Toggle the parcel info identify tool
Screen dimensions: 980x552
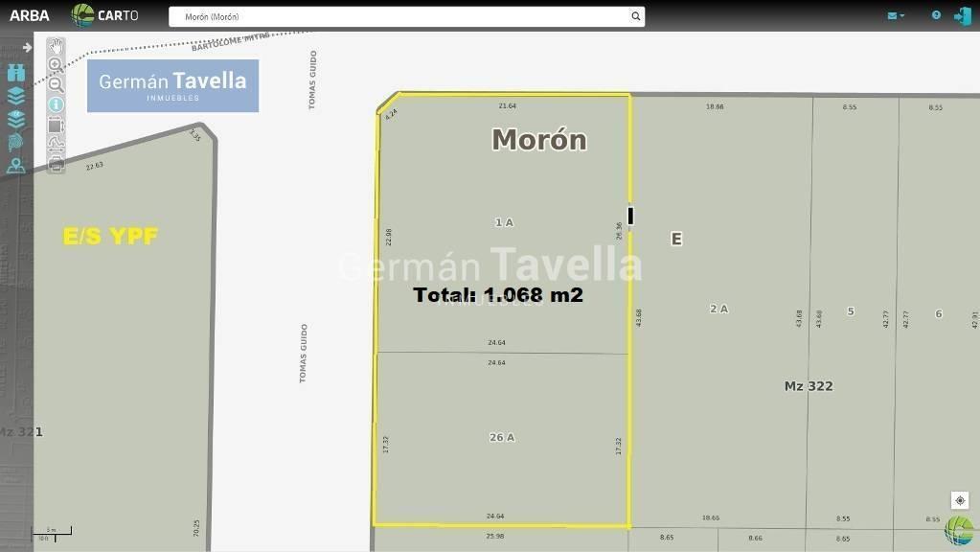(x=56, y=104)
